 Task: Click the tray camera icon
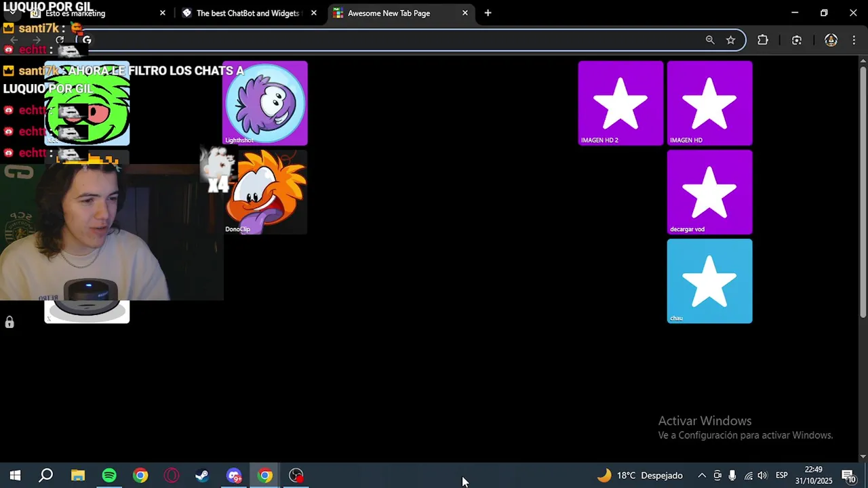[x=717, y=475]
